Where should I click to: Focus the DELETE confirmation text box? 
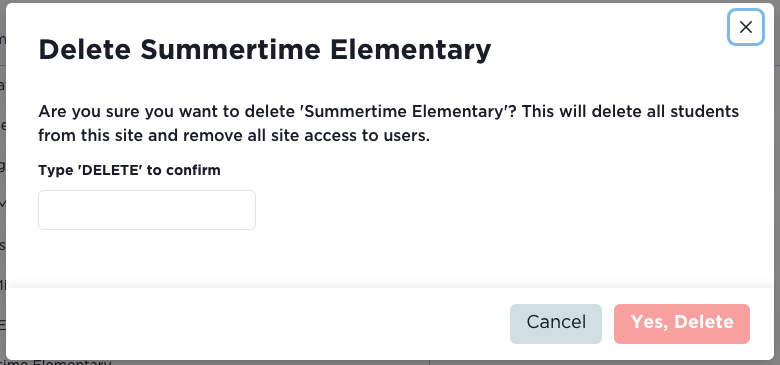coord(147,210)
